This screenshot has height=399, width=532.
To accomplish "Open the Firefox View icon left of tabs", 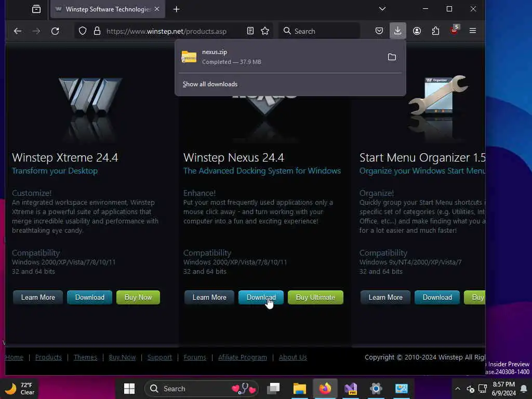I will (x=36, y=9).
